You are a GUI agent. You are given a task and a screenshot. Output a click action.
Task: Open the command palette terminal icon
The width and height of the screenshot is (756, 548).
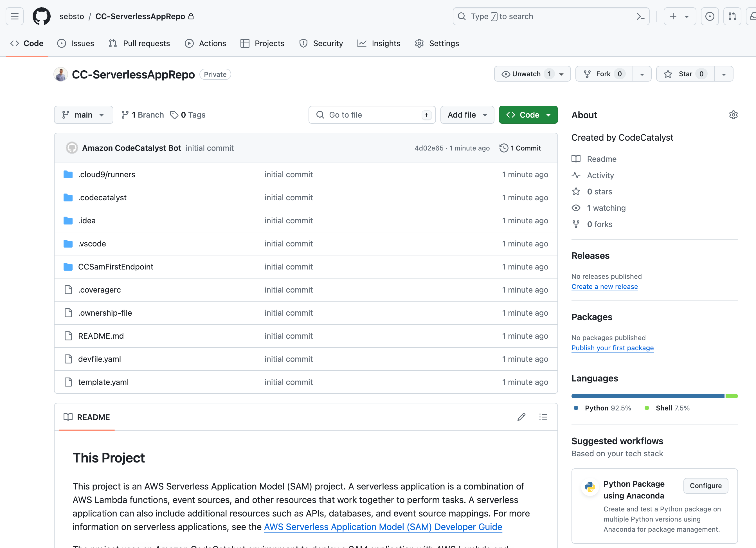tap(640, 16)
